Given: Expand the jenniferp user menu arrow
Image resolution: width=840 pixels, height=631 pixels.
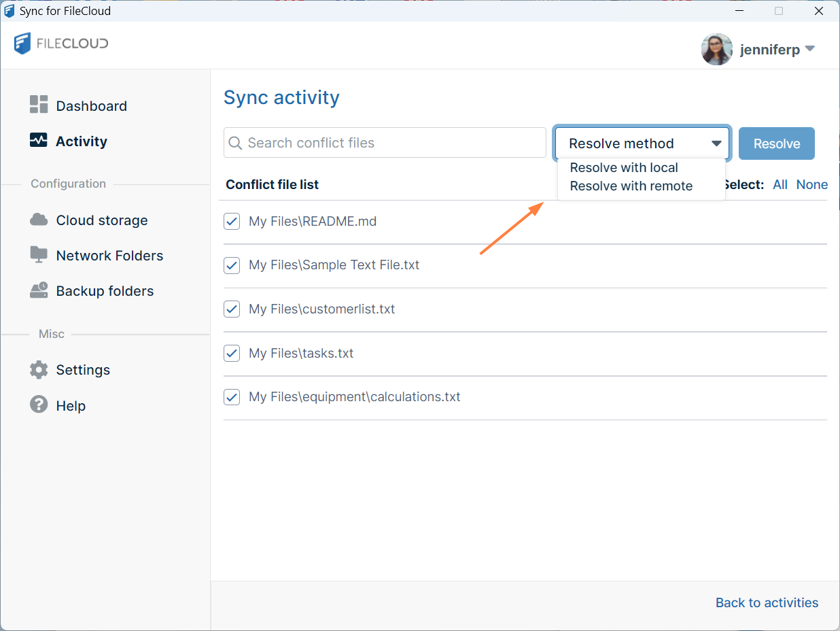Looking at the screenshot, I should coord(809,49).
